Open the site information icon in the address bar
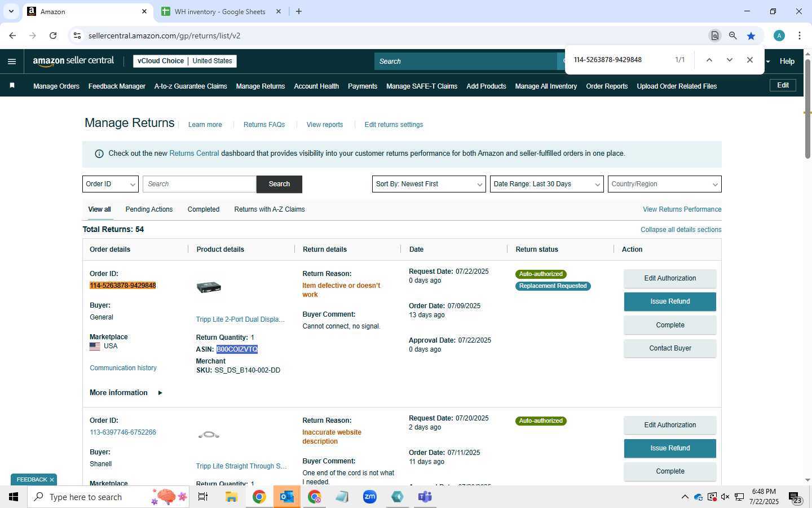This screenshot has height=508, width=812. pos(77,36)
